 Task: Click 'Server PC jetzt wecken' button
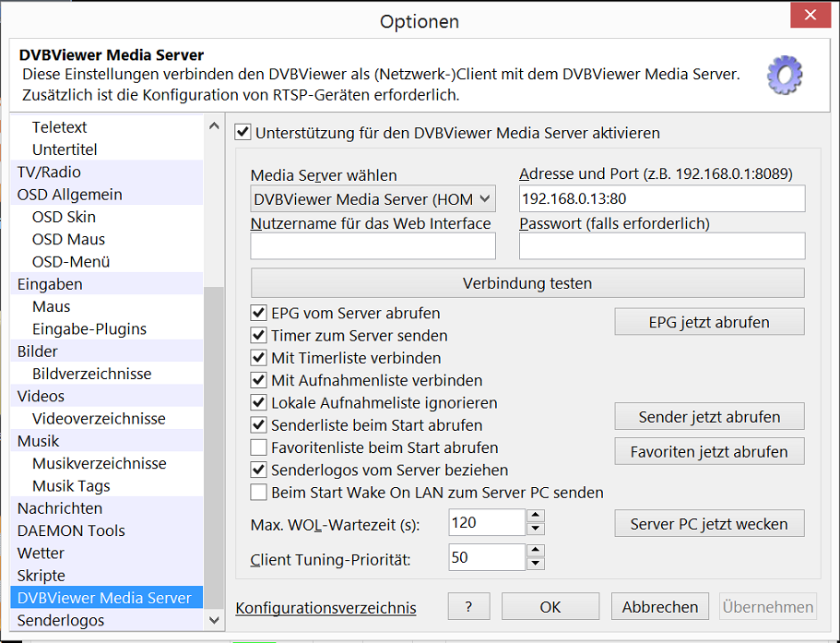tap(709, 524)
